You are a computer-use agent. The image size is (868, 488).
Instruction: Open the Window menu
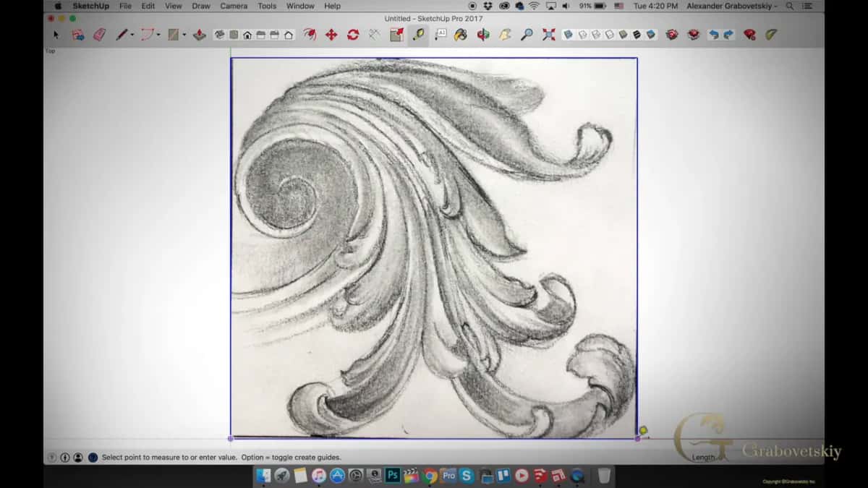coord(300,6)
